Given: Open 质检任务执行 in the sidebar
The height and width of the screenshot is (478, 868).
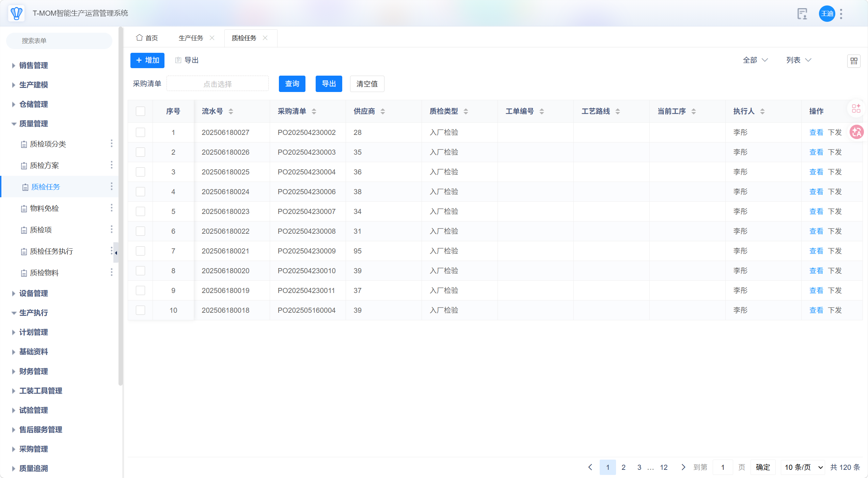Looking at the screenshot, I should tap(51, 251).
